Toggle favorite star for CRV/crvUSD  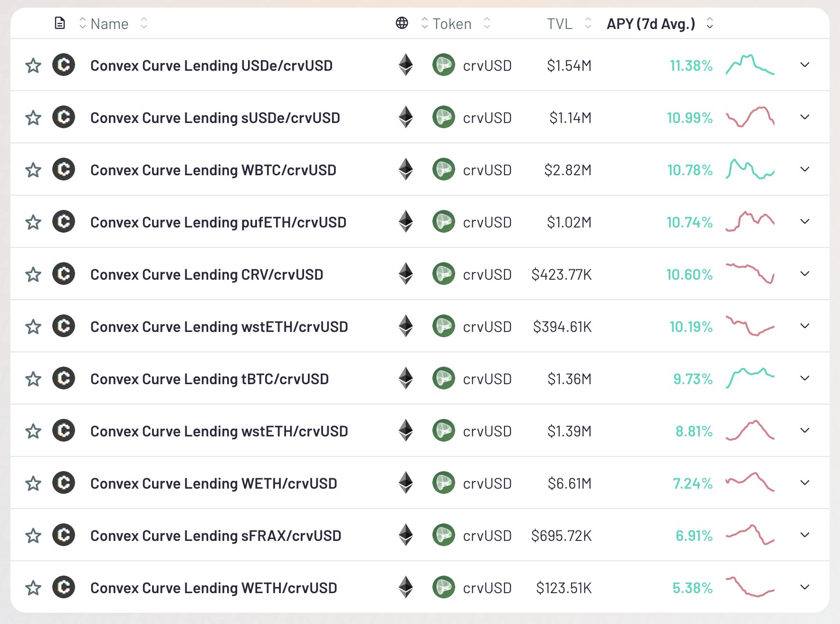(33, 274)
